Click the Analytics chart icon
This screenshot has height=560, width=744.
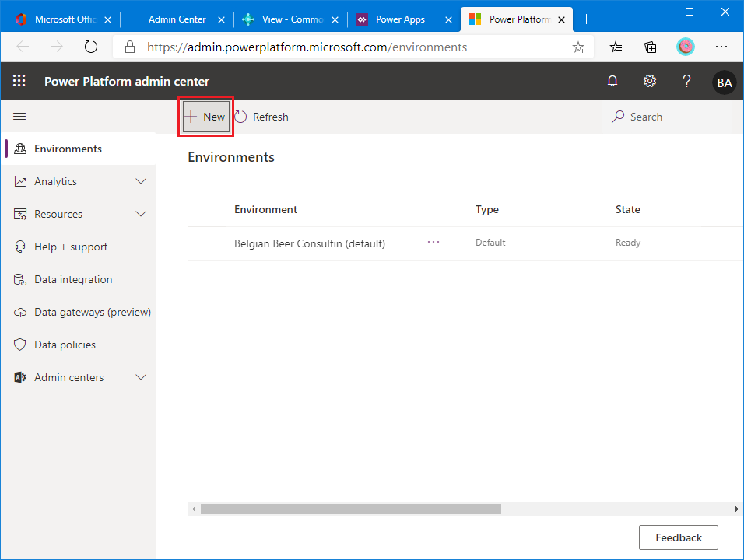click(20, 181)
